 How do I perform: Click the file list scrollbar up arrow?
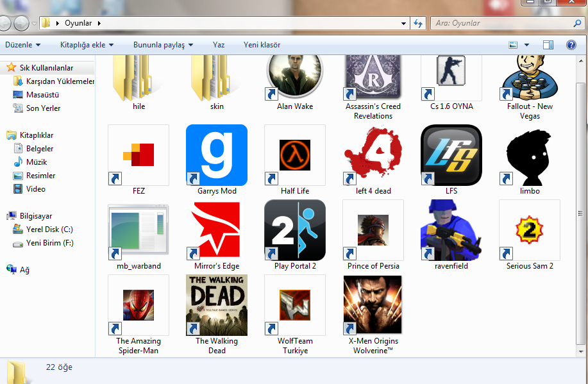pos(581,60)
